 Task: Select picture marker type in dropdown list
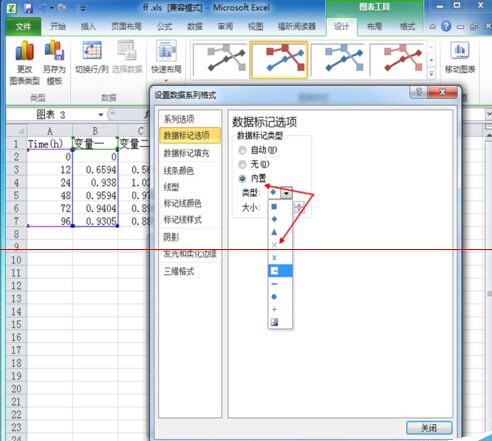click(x=274, y=322)
